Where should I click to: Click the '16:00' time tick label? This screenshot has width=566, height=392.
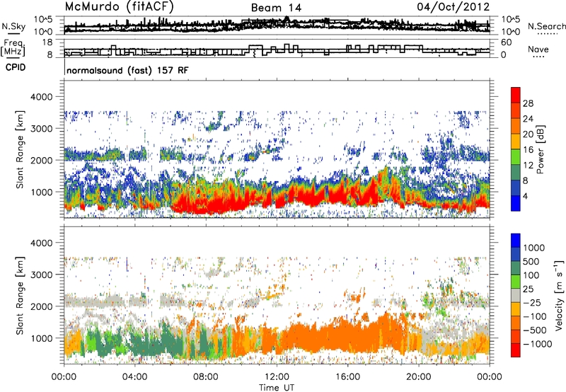point(347,377)
